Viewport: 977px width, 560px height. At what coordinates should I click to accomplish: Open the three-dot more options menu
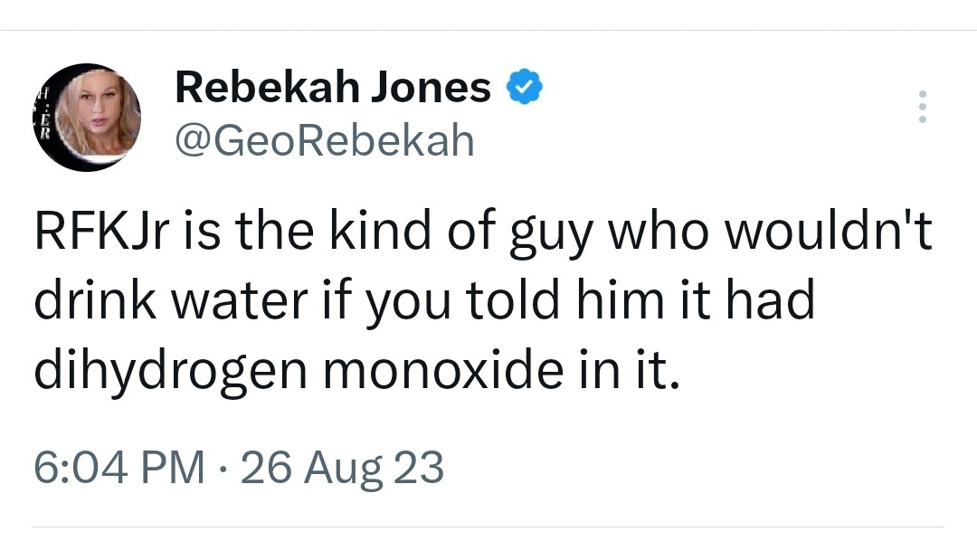pos(923,107)
